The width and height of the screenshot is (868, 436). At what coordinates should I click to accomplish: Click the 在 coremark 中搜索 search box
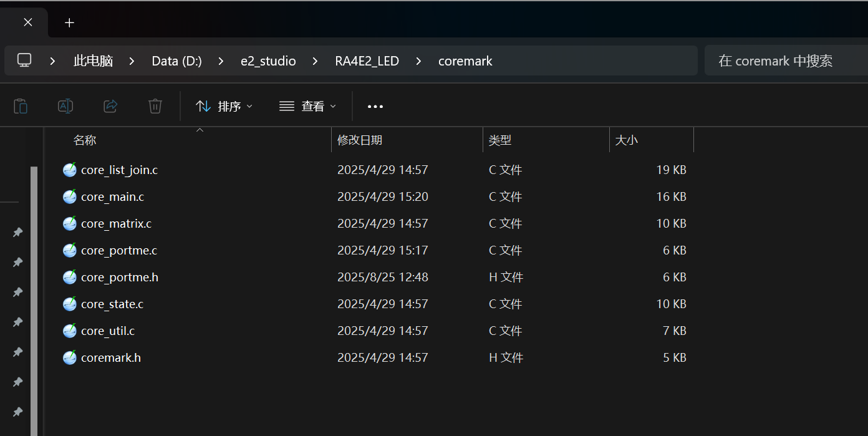click(x=786, y=61)
